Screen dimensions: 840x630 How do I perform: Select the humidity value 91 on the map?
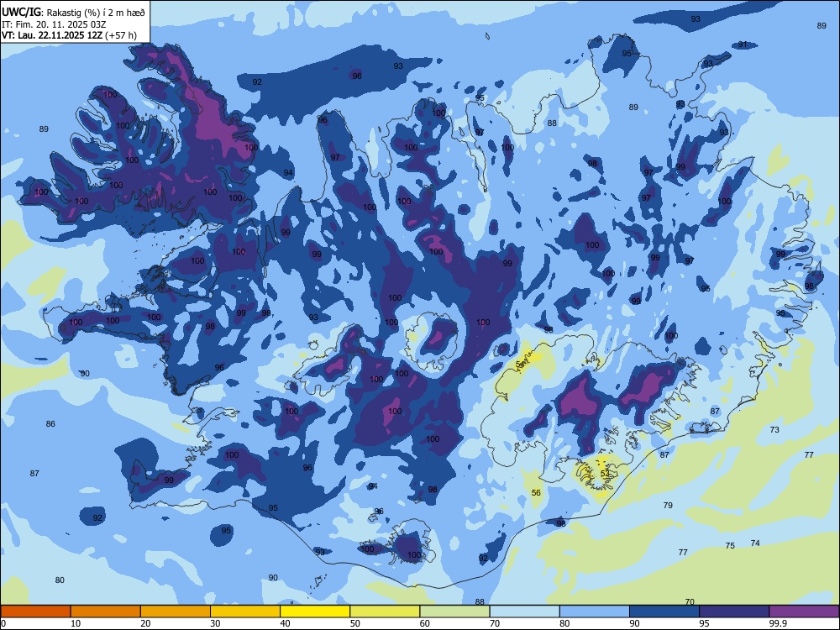tap(743, 45)
